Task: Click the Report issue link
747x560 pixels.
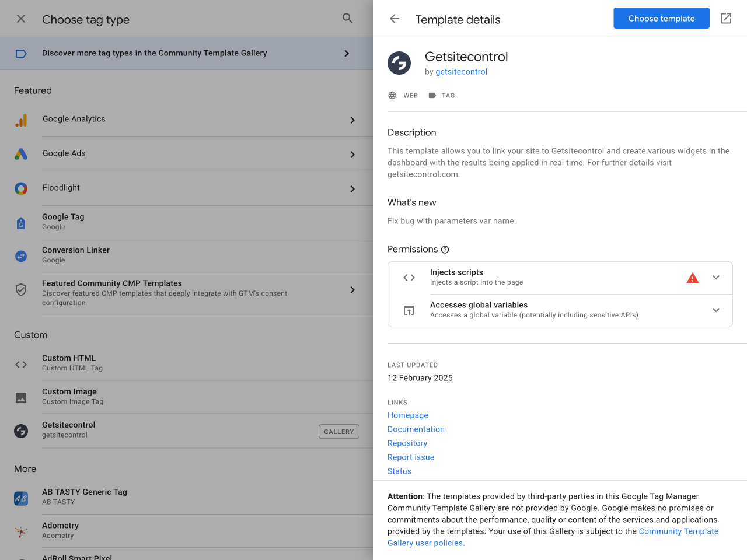Action: 411,457
